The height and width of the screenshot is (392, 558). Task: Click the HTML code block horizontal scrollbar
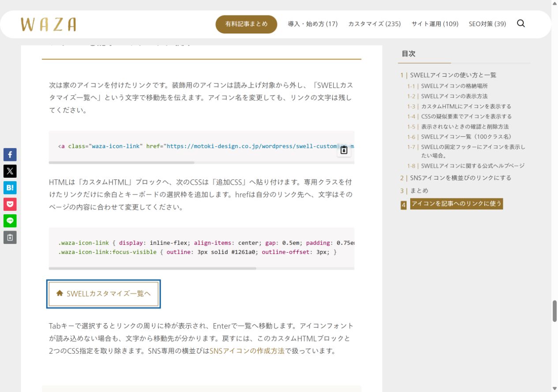pos(122,163)
